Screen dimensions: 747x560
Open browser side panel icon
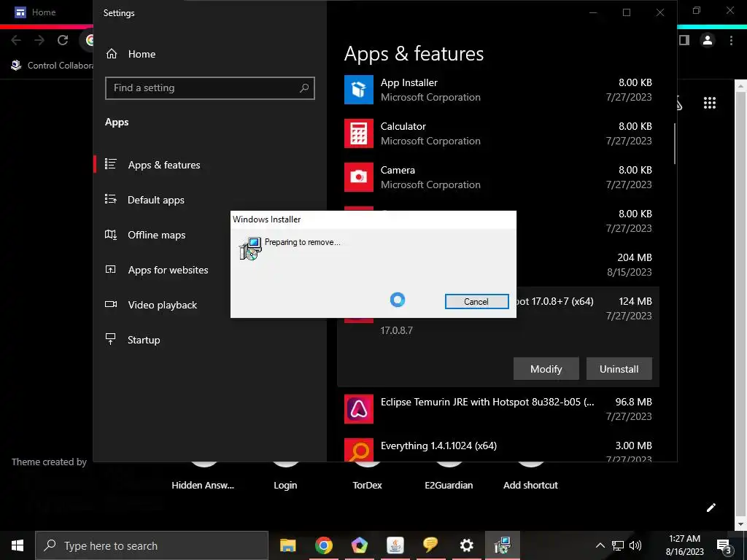(684, 40)
